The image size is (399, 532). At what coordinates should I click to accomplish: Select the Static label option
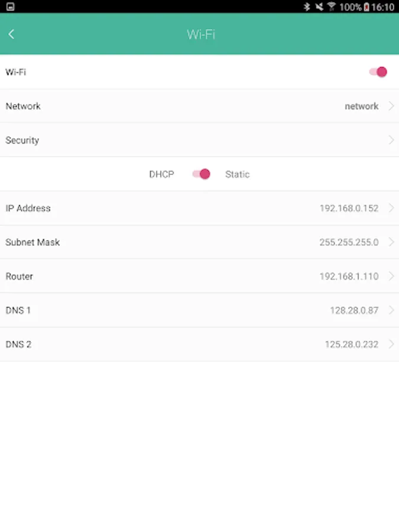click(237, 174)
